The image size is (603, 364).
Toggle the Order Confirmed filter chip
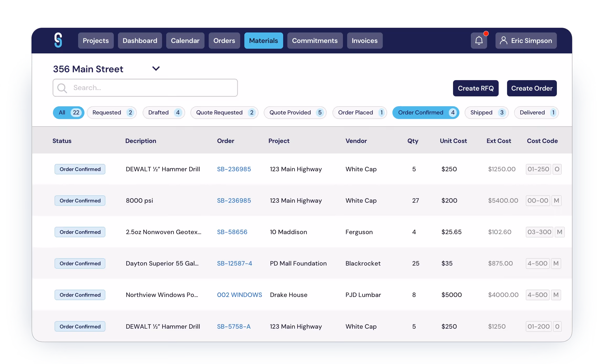426,113
